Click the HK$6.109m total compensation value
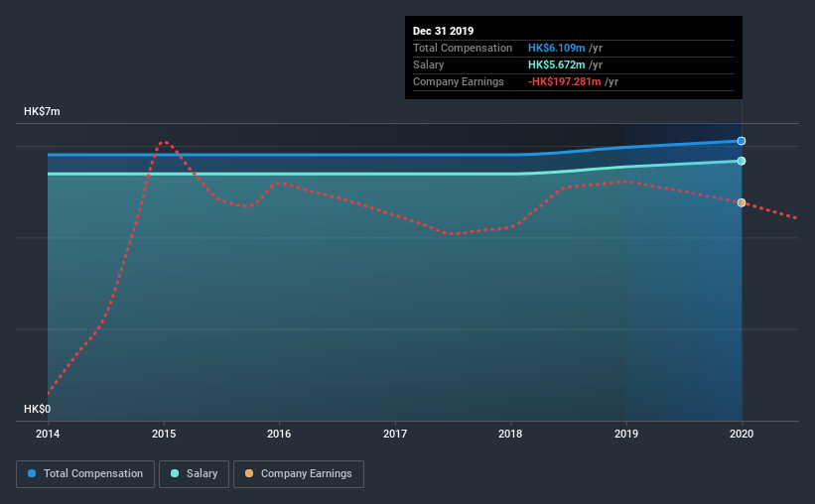Image resolution: width=815 pixels, height=504 pixels. [557, 48]
